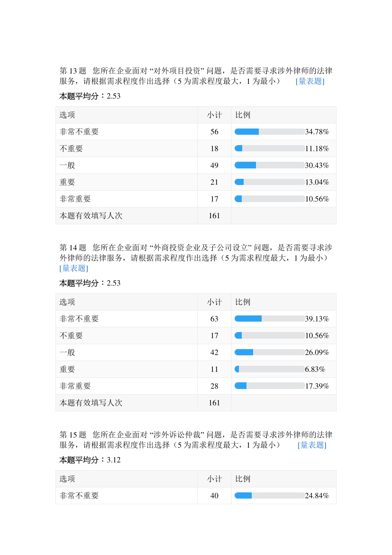Image resolution: width=392 pixels, height=555 pixels.
Task: Open the [量表题] link under question 14
Action: coord(73,268)
